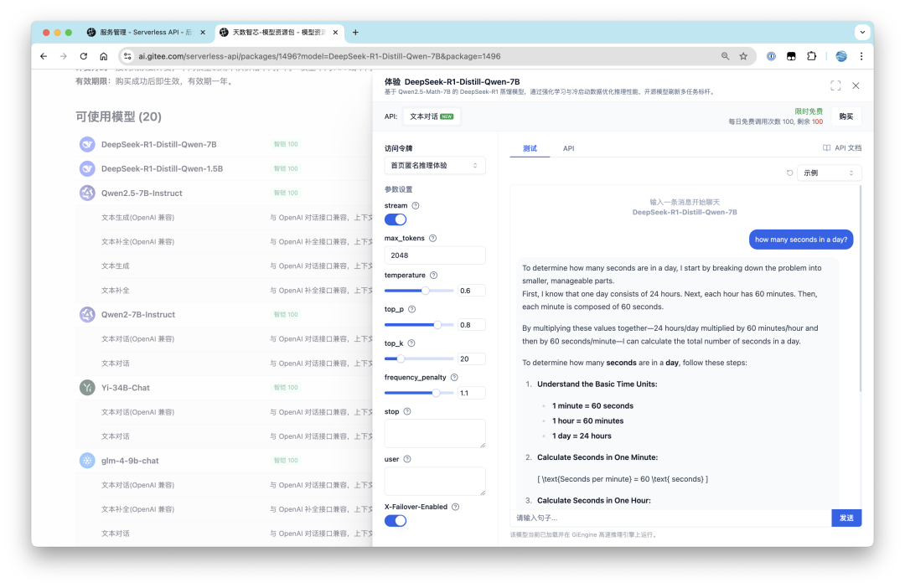
Task: Click the zoom magnifier icon in address bar
Action: tap(725, 56)
